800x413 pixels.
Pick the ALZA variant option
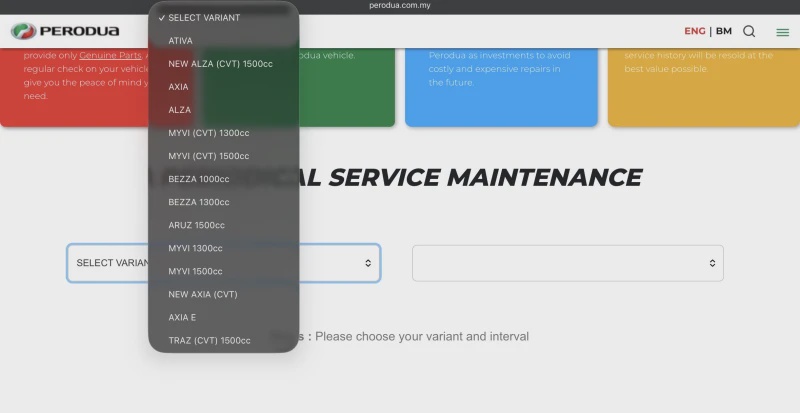223,110
